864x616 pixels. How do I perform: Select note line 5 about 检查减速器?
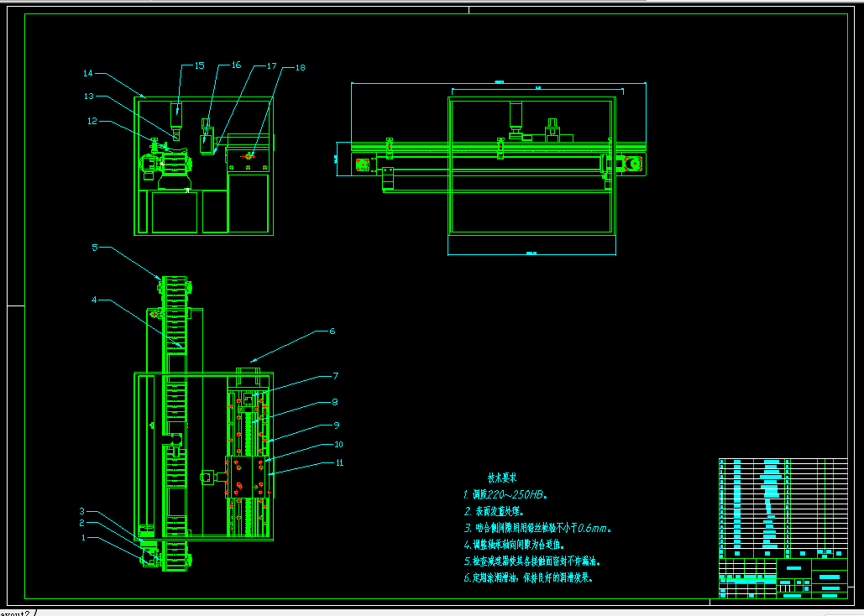(x=532, y=561)
